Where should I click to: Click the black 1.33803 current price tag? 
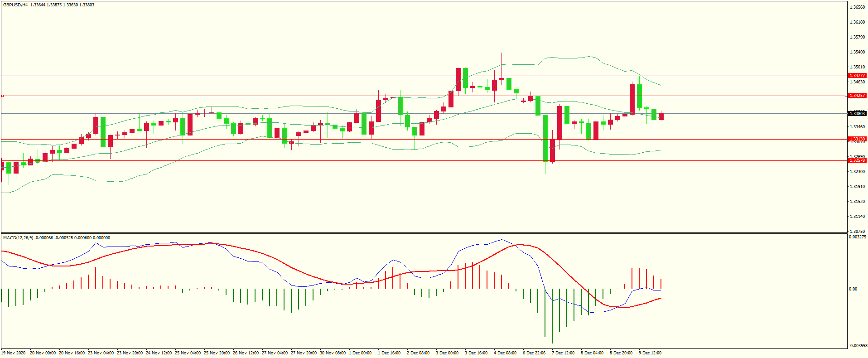coord(857,114)
